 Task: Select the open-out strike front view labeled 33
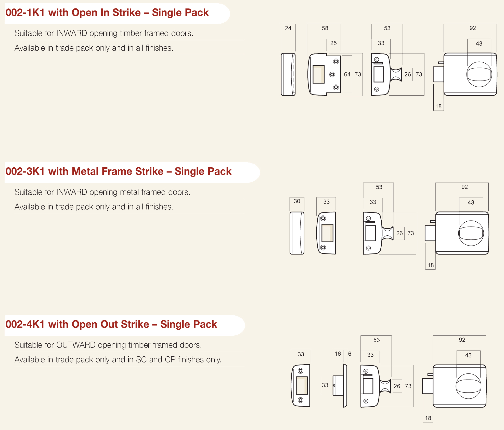(x=301, y=386)
